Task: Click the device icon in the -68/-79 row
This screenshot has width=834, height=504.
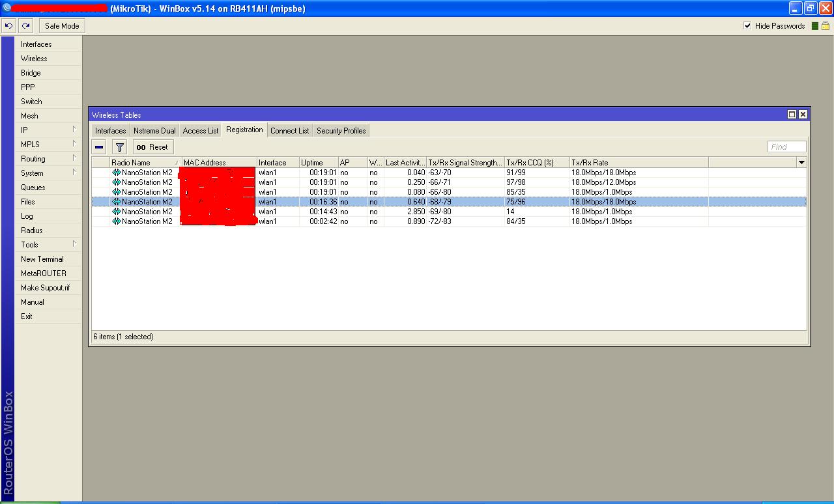Action: 117,202
